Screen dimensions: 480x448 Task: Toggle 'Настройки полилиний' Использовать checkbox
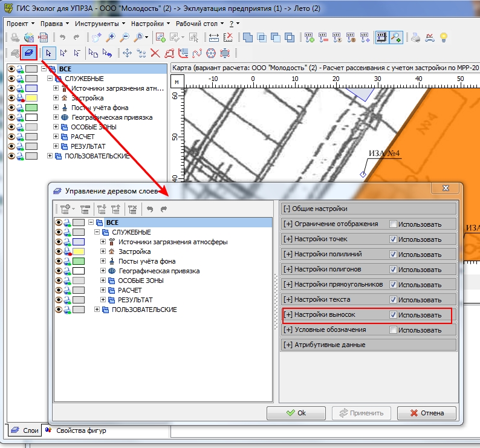pos(393,254)
